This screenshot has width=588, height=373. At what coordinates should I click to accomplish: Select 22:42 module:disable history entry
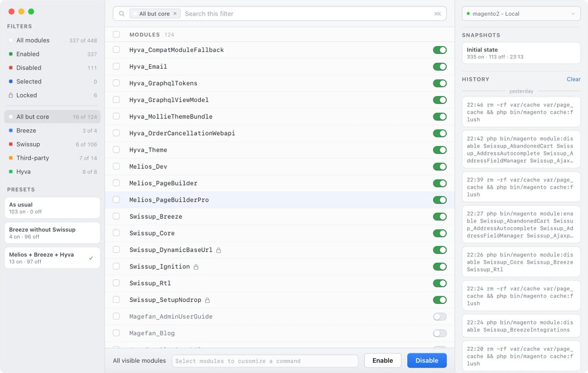pyautogui.click(x=521, y=150)
